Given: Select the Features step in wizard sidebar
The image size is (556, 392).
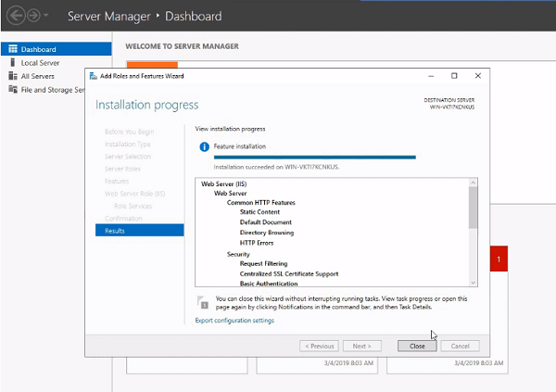Looking at the screenshot, I should (x=117, y=181).
